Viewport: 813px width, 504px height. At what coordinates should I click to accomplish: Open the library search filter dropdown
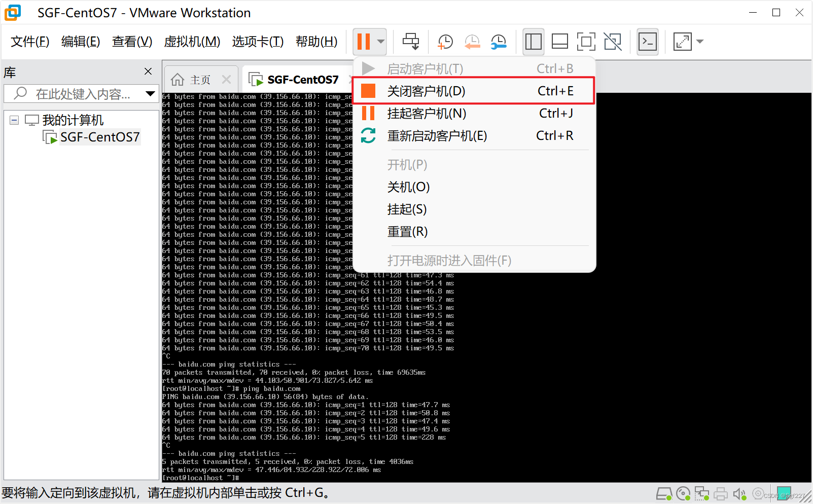tap(150, 94)
